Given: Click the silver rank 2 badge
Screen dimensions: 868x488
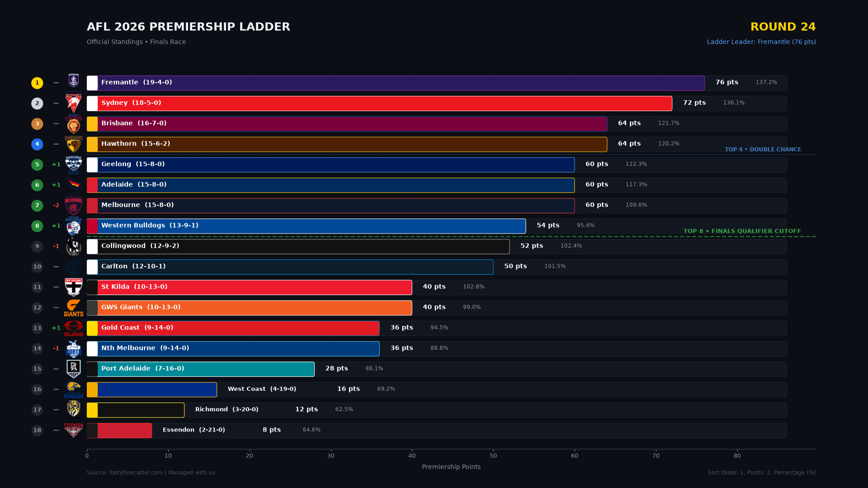Looking at the screenshot, I should point(37,103).
